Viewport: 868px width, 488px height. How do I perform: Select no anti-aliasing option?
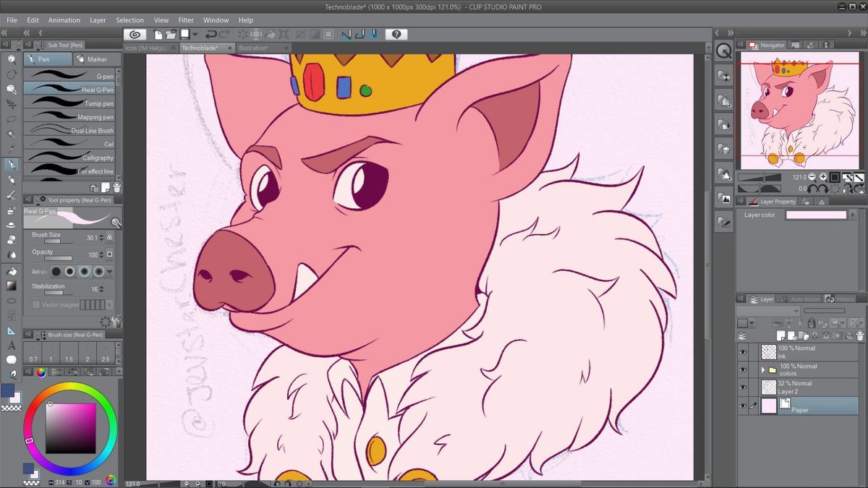click(56, 272)
